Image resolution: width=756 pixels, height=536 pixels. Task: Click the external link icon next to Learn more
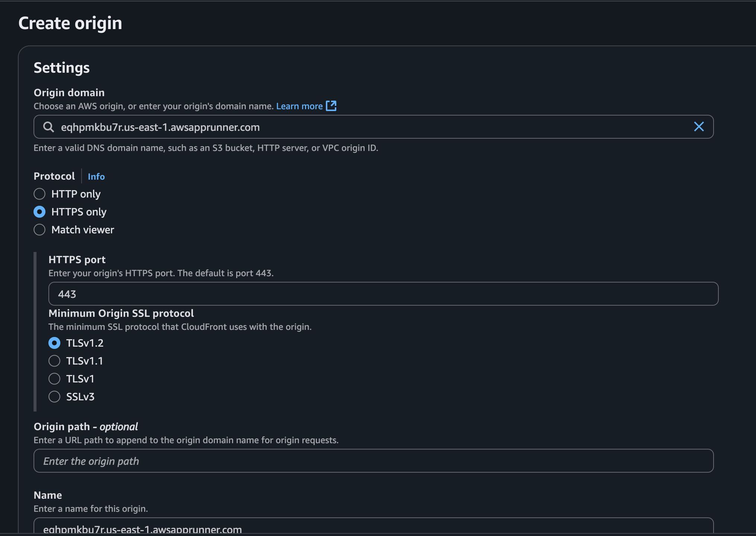pyautogui.click(x=331, y=106)
